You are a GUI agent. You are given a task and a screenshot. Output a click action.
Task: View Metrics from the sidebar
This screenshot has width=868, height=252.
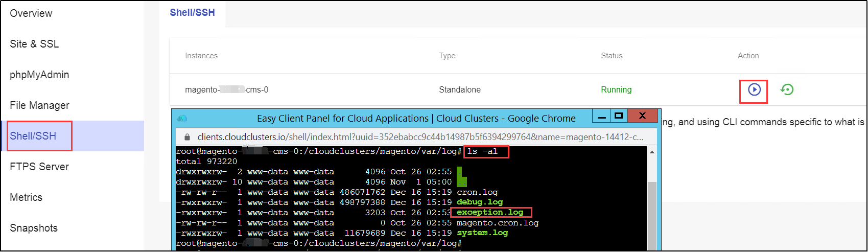(26, 197)
